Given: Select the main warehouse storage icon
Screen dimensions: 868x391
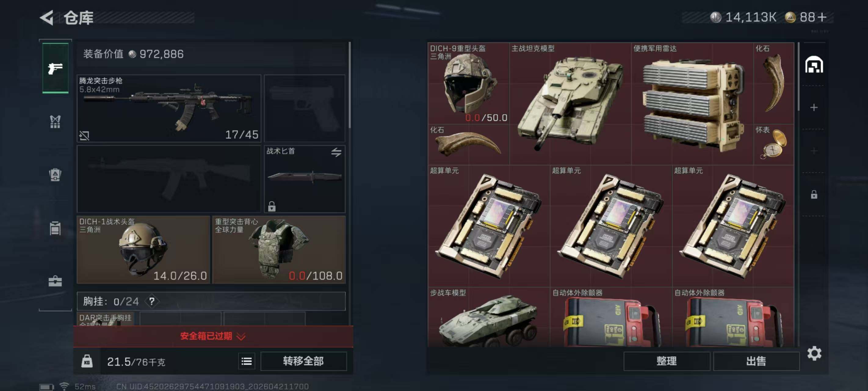Looking at the screenshot, I should [x=814, y=64].
